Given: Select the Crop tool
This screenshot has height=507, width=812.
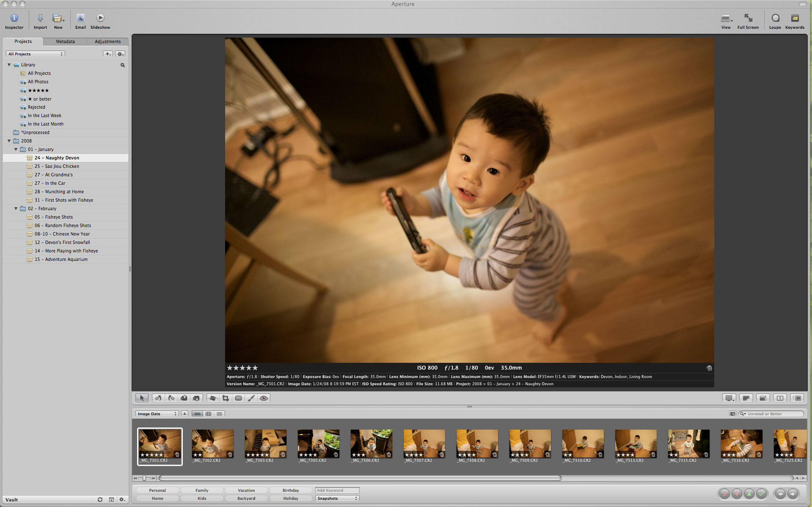Looking at the screenshot, I should click(226, 398).
